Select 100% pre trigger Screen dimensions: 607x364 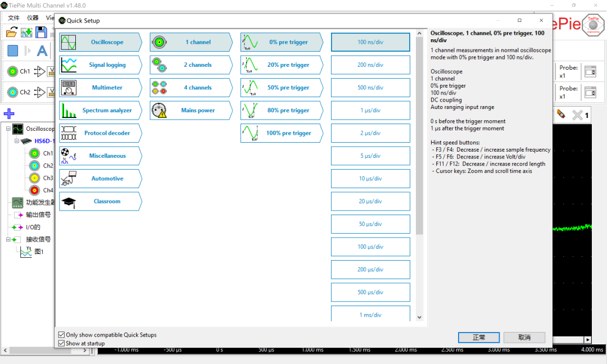(282, 133)
